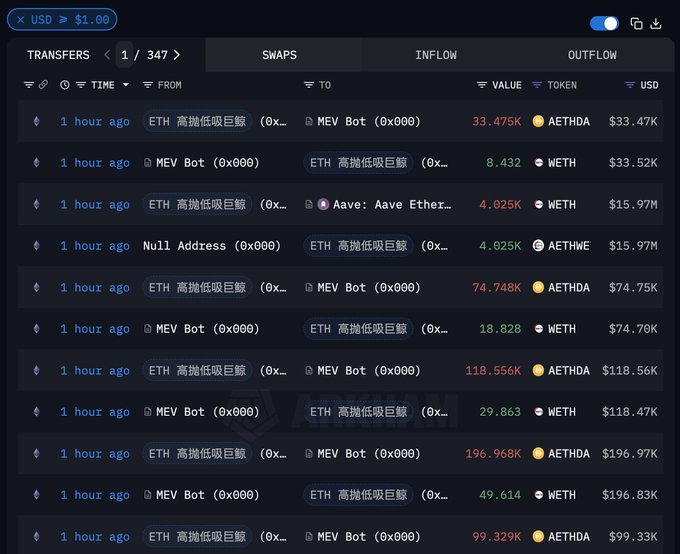Viewport: 680px width, 554px height.
Task: Click ETH 高抛低吸巨鲸 tag in 74.748K row
Action: click(197, 287)
